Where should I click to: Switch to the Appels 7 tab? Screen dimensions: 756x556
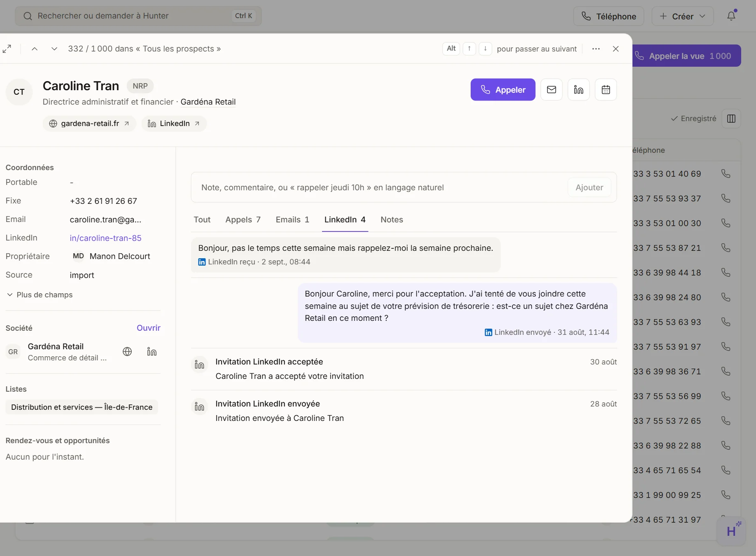(243, 220)
